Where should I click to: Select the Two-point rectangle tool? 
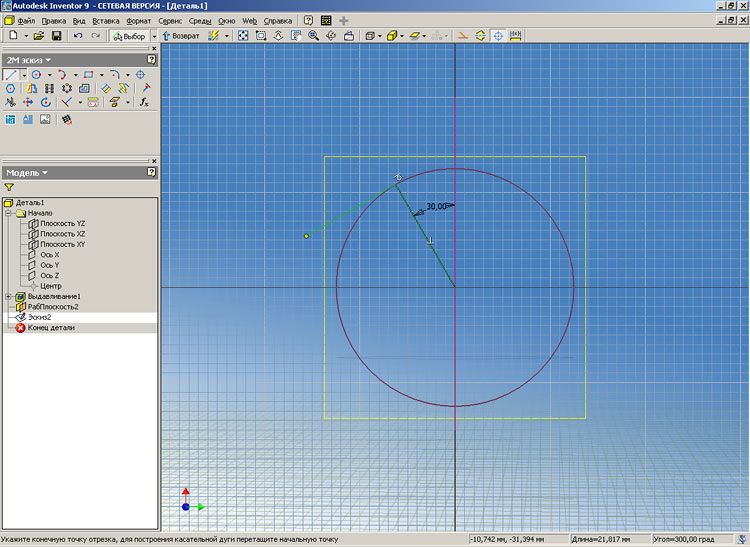(88, 75)
